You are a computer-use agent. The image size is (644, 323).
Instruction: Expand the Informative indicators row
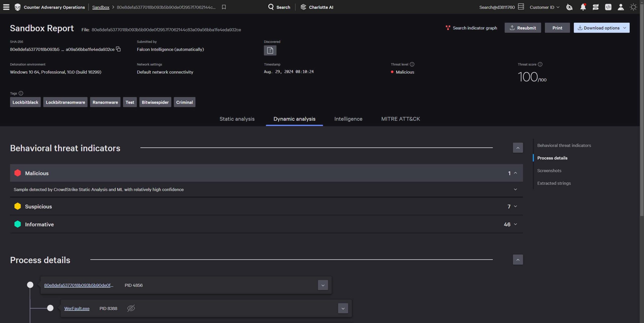point(515,224)
